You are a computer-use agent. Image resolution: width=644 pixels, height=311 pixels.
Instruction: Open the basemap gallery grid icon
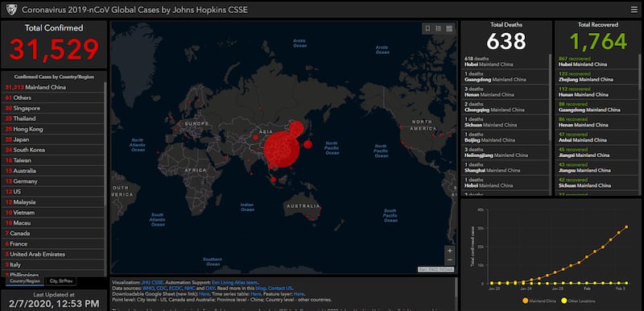449,28
